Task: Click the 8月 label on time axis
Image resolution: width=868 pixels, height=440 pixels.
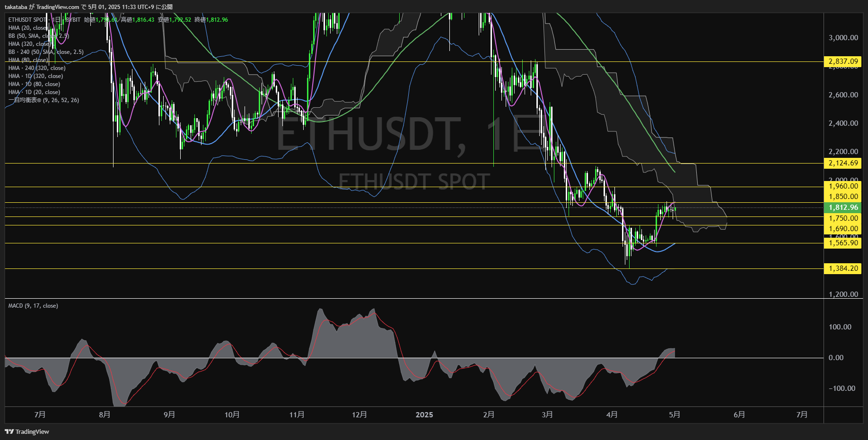Action: point(105,414)
